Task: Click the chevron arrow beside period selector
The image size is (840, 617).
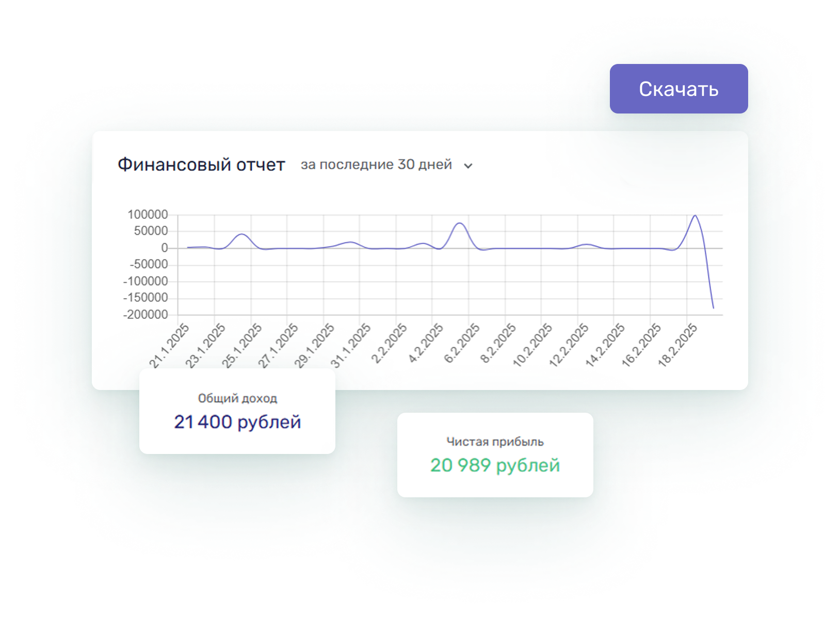Action: coord(468,166)
